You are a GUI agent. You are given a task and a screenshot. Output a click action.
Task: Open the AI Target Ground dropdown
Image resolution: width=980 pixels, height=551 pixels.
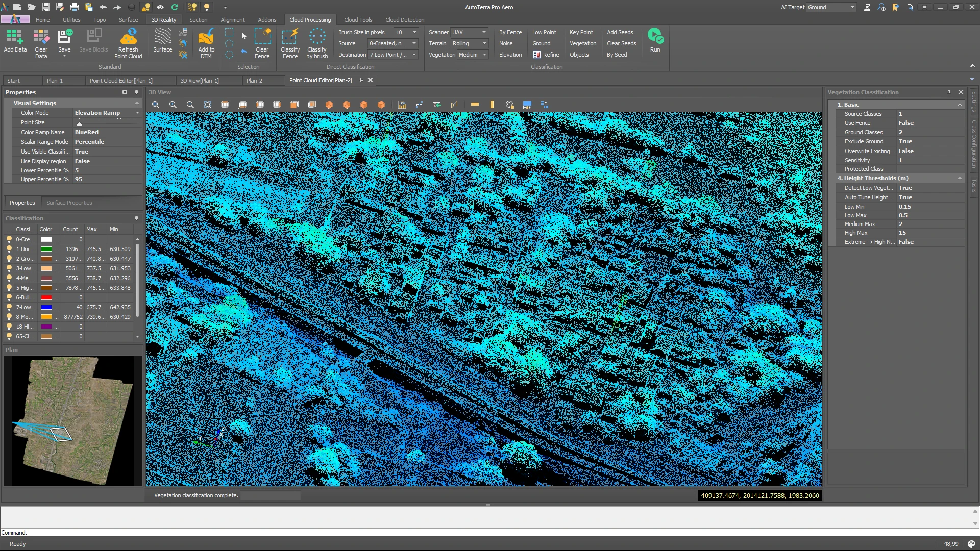[x=852, y=7]
